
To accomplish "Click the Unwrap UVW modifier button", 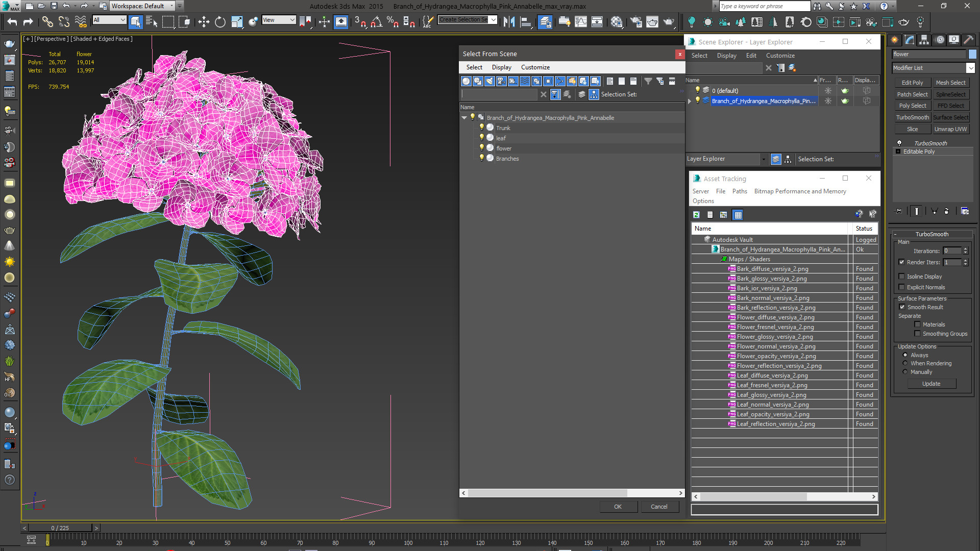I will coord(950,129).
